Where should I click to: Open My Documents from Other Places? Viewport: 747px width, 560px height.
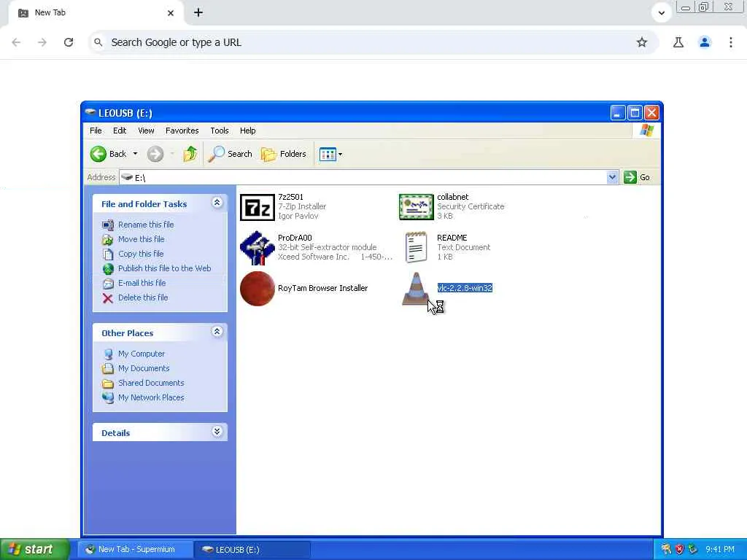coord(144,368)
